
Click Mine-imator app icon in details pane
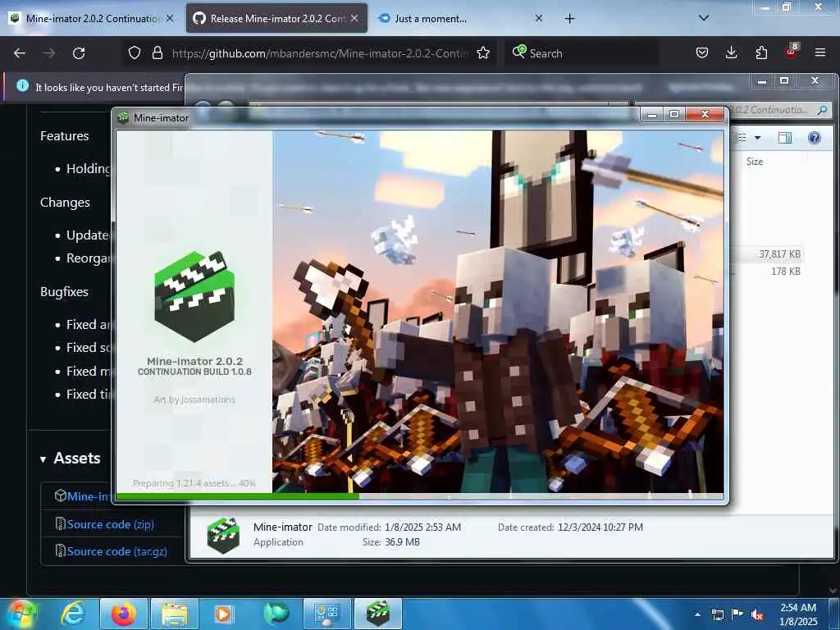[223, 535]
